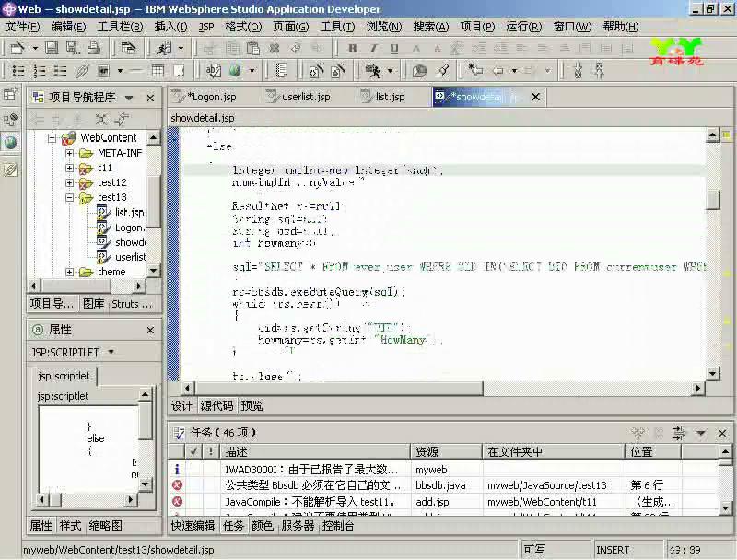Select the add.jsp JavaCompile error row
Screen dimensions: 737x560
[444, 502]
